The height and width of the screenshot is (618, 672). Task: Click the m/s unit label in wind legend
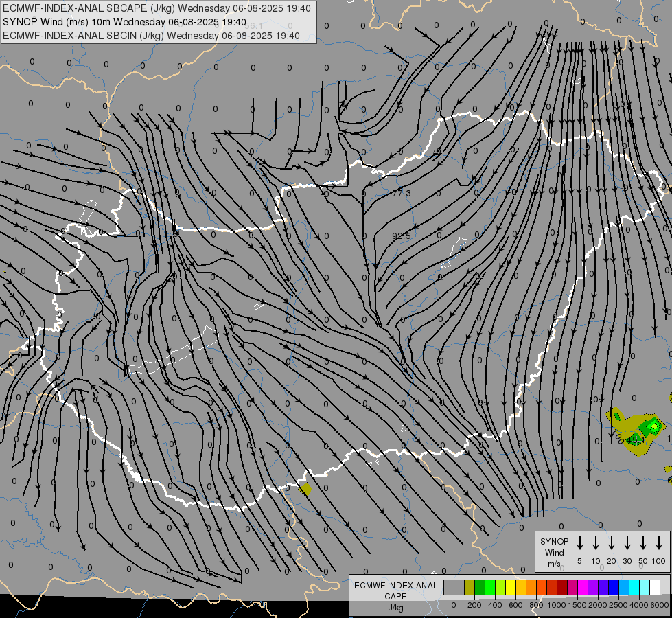click(x=554, y=564)
